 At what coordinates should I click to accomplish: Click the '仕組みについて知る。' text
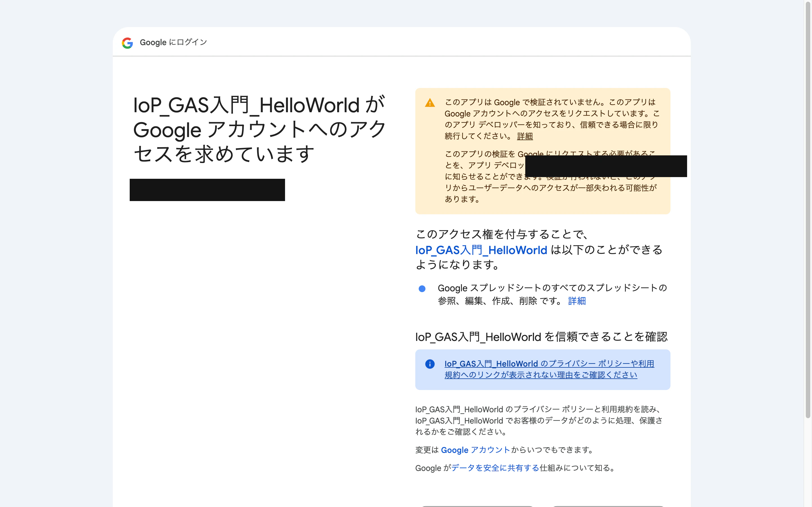(x=577, y=468)
